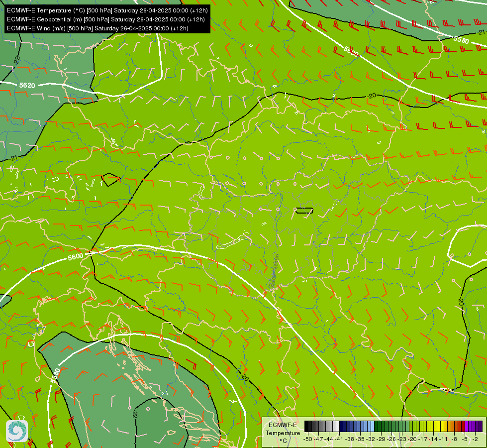Click the -14 legend tick label
Viewport: 487px width, 448px height.
pyautogui.click(x=433, y=439)
